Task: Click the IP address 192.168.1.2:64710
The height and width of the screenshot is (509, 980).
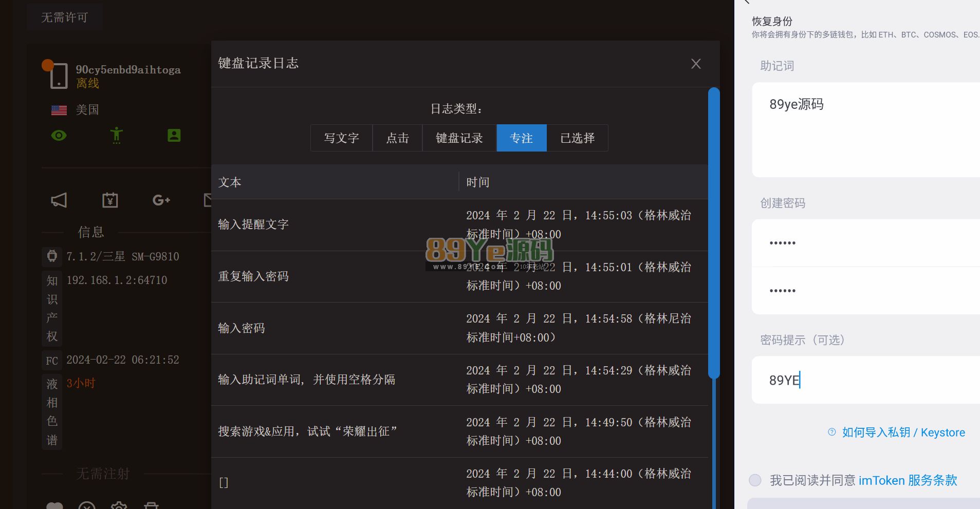Action: [117, 280]
